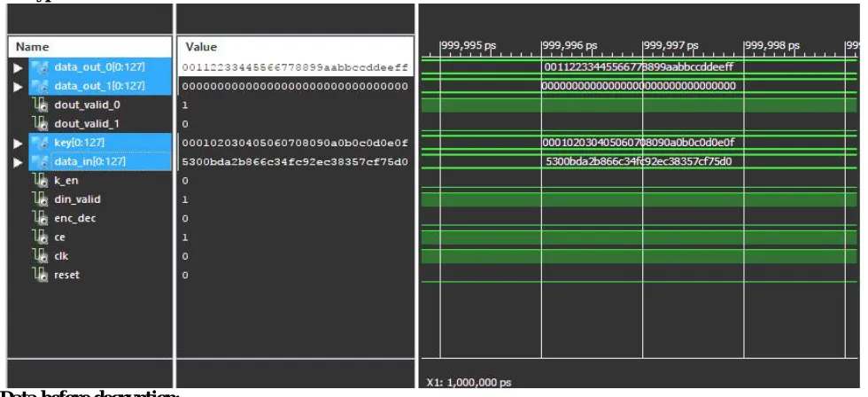Click the din_valid signal icon
This screenshot has width=868, height=397.
click(41, 199)
